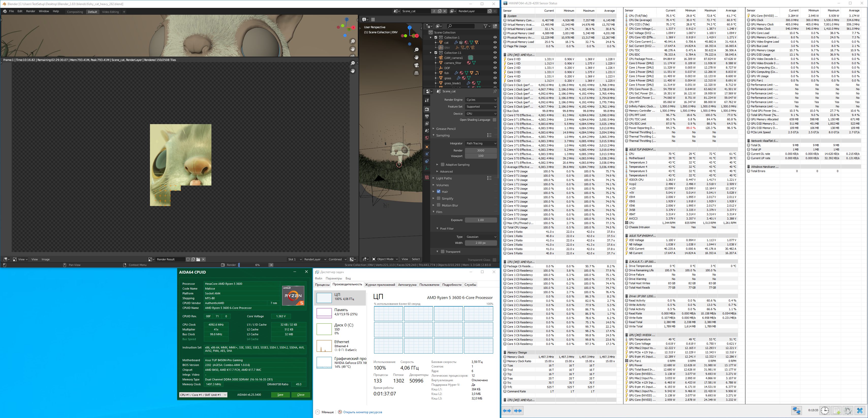Image resolution: width=868 pixels, height=418 pixels.
Task: Disable the Hair checkbox
Action: 439,192
